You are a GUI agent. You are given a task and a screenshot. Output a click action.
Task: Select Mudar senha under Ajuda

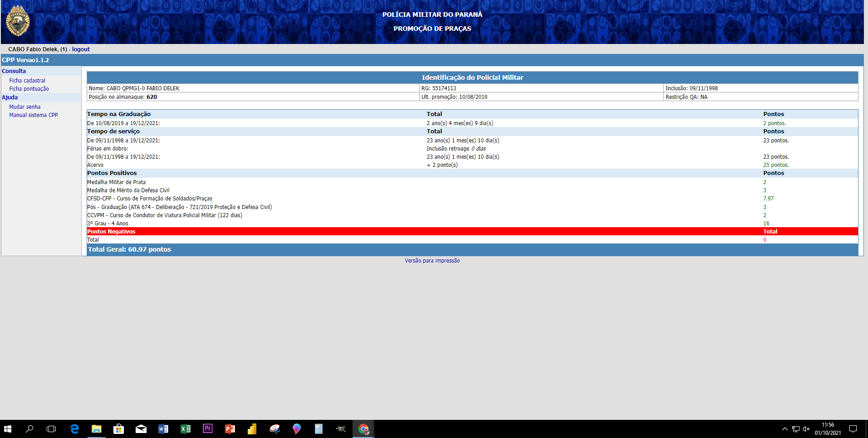[x=25, y=107]
